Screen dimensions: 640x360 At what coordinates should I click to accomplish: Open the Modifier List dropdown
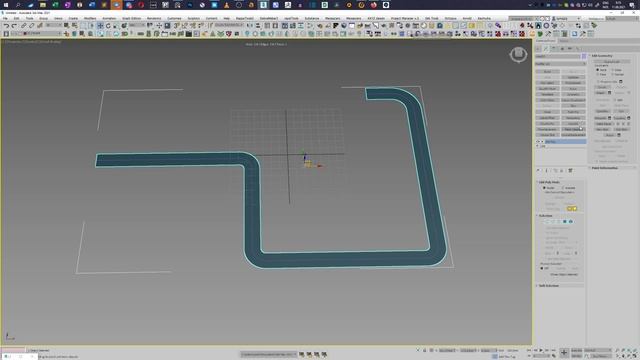tap(560, 64)
